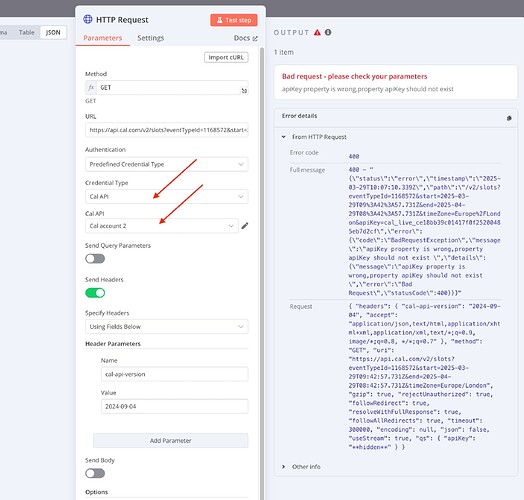The width and height of the screenshot is (524, 500).
Task: Select the JSON view tab
Action: [53, 32]
